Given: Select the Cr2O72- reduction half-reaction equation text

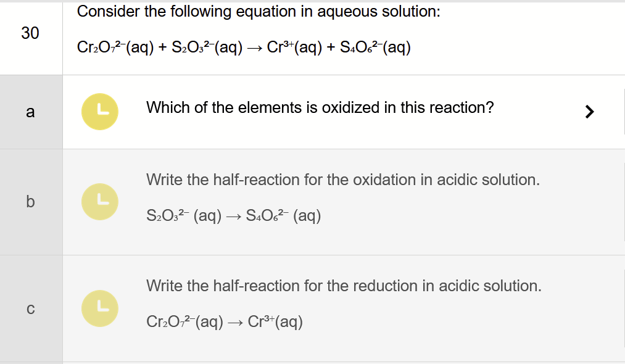Looking at the screenshot, I should pos(225,321).
